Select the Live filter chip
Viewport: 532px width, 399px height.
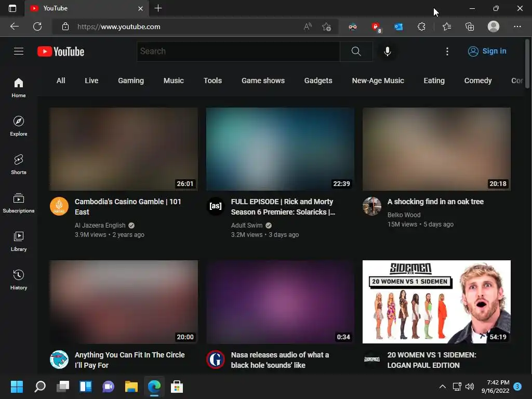(91, 81)
